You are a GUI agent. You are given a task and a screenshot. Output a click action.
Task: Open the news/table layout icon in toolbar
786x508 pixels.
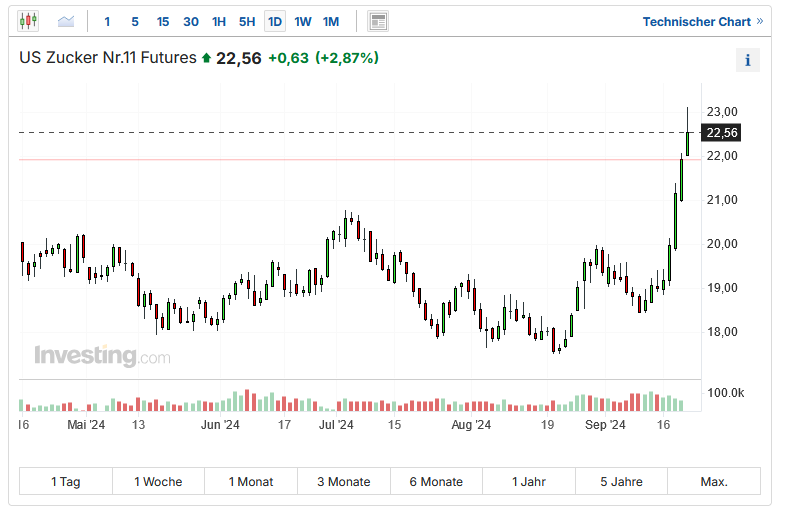pyautogui.click(x=377, y=21)
